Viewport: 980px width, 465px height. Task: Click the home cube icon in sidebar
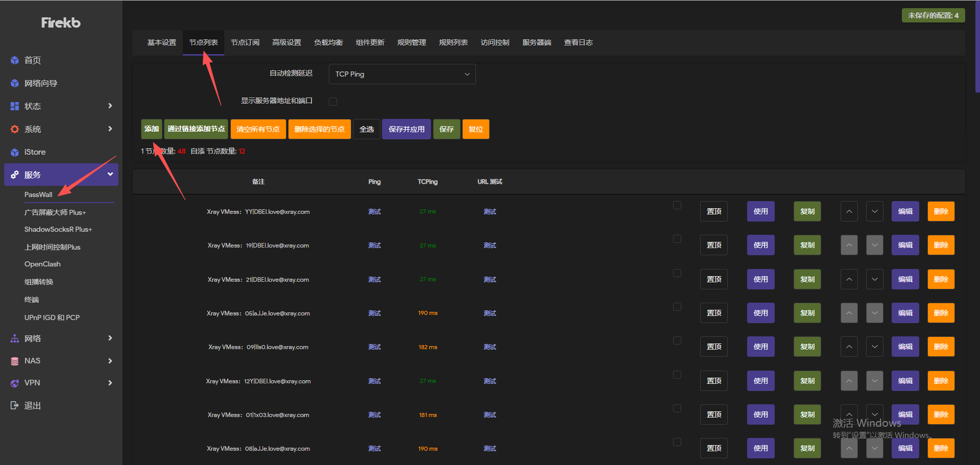(15, 60)
